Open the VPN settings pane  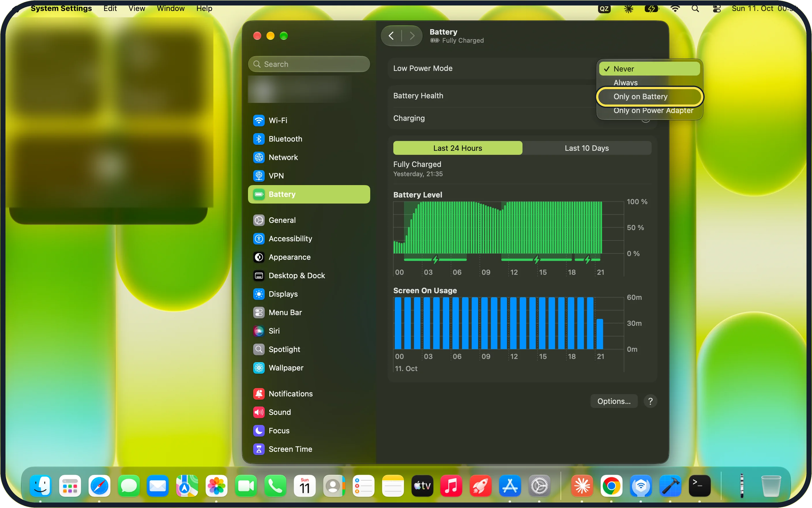[x=309, y=176]
